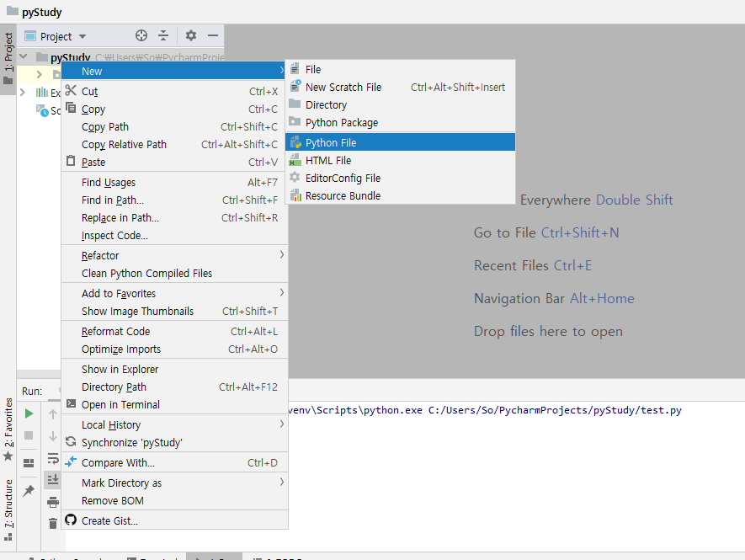Click the Down the stack trace arrow
Image resolution: width=745 pixels, height=560 pixels.
click(53, 436)
